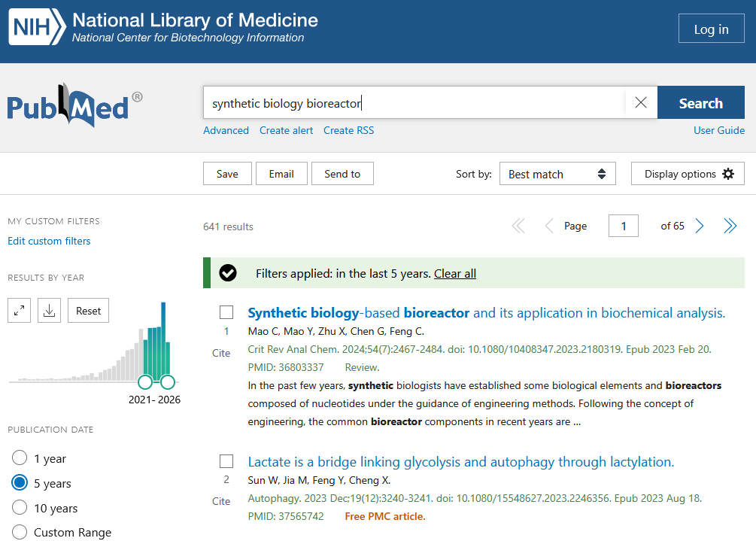Click the 'Free PMC article.' label
The width and height of the screenshot is (756, 541).
coord(385,516)
